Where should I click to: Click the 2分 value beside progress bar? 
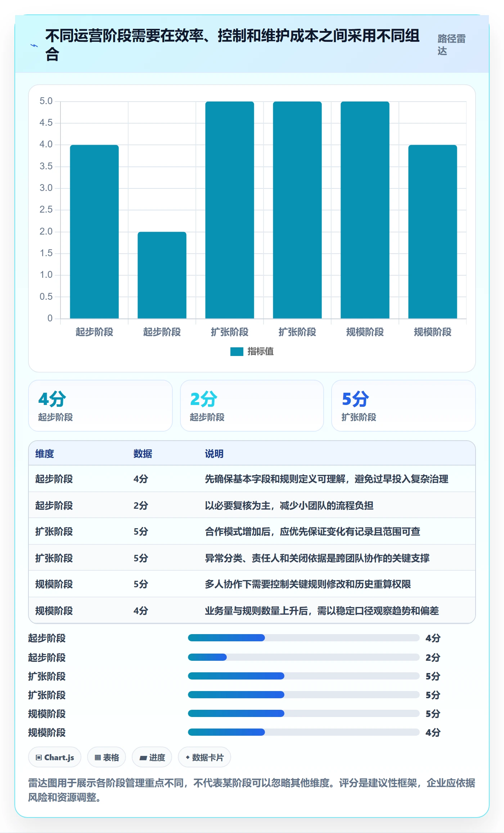click(x=433, y=658)
